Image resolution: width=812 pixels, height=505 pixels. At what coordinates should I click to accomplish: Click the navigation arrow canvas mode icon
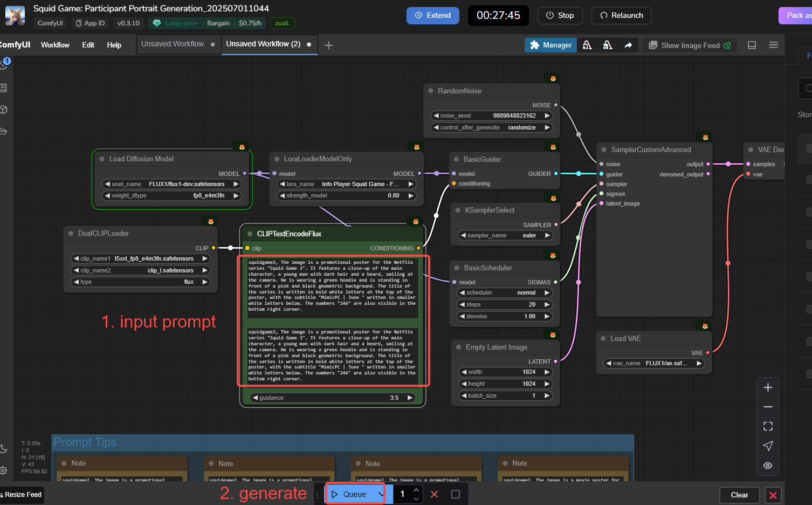click(768, 446)
